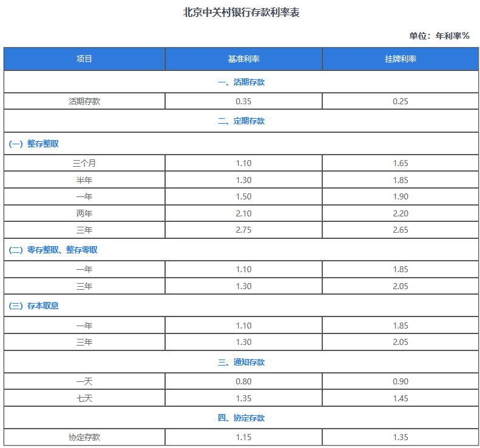
Task: Click the 1.30 base rate in 半年 row
Action: tap(244, 180)
